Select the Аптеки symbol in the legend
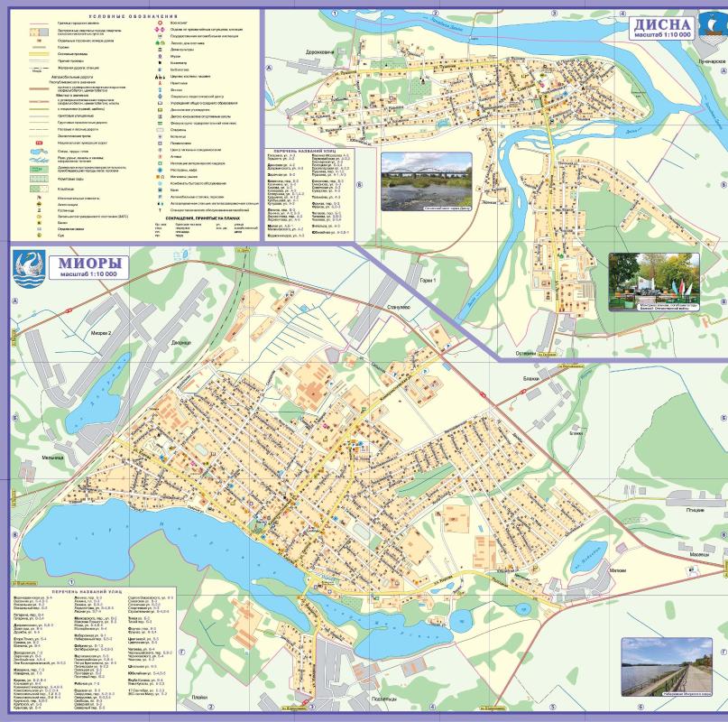728x722 pixels. pos(160,155)
